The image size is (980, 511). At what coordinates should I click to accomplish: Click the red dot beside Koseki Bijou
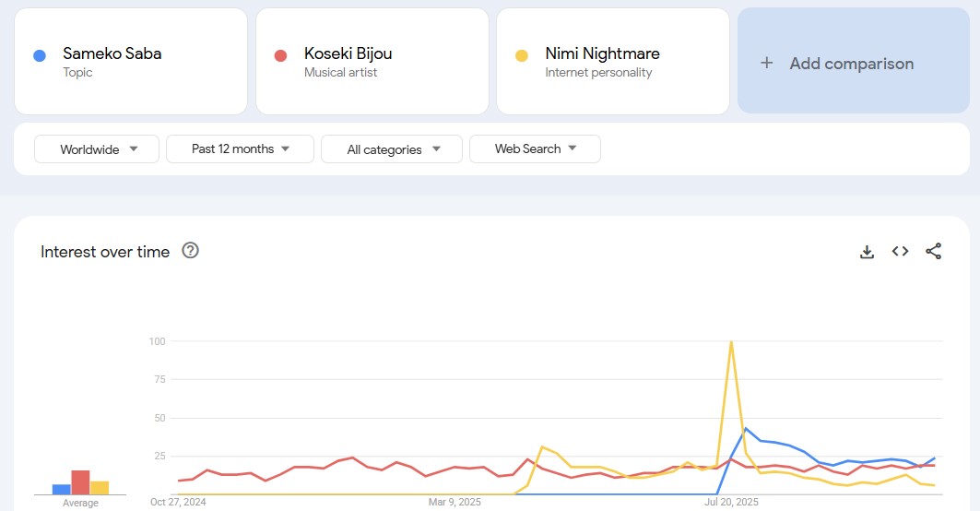click(x=281, y=56)
